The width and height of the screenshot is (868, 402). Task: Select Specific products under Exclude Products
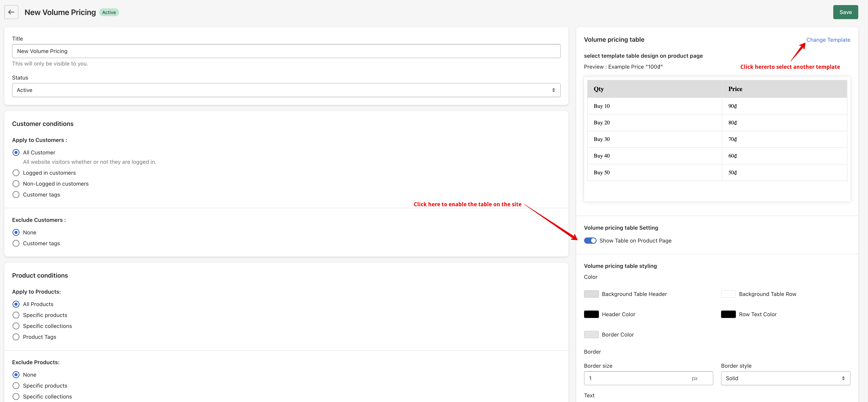click(16, 386)
